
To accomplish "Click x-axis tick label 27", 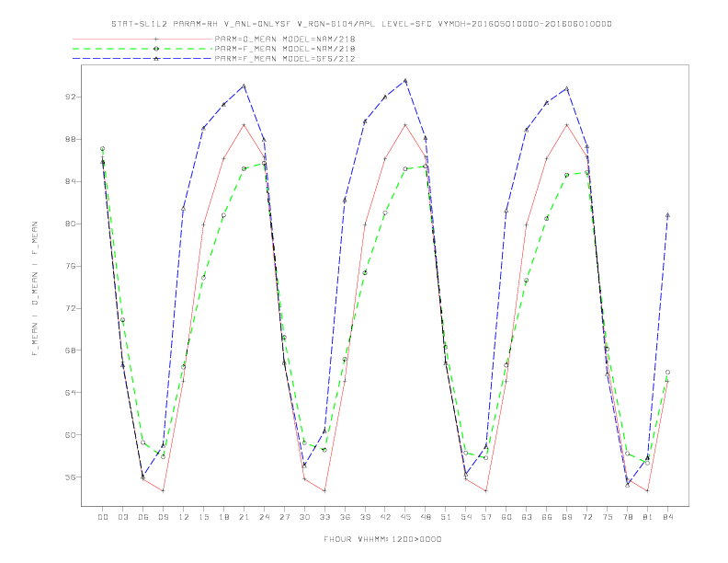I will 284,517.
